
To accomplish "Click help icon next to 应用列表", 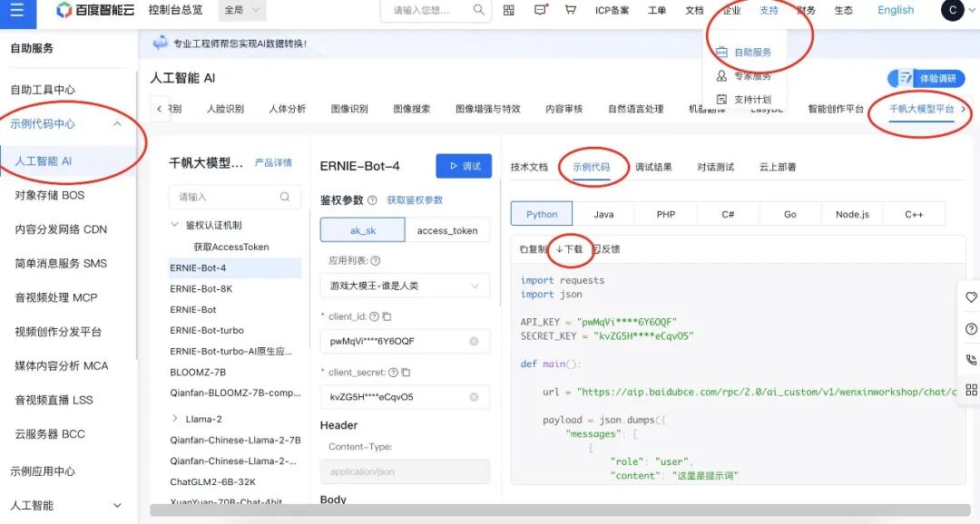I will tap(375, 260).
